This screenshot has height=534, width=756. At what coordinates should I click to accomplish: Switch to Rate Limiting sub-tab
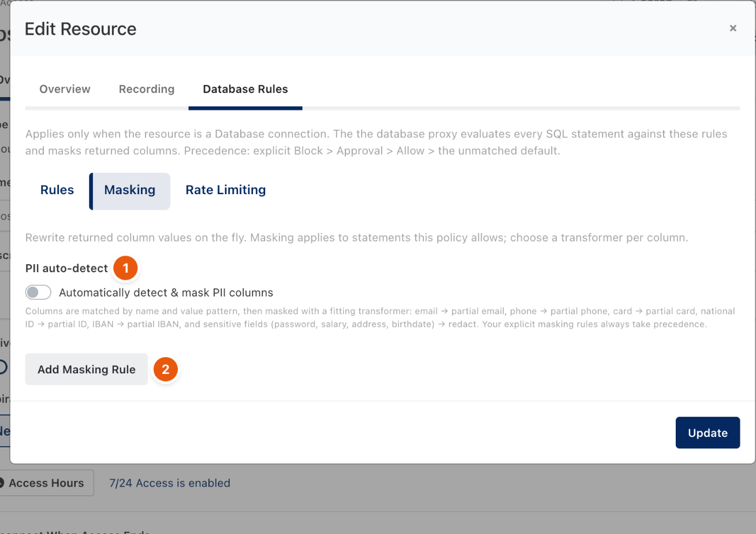coord(226,190)
